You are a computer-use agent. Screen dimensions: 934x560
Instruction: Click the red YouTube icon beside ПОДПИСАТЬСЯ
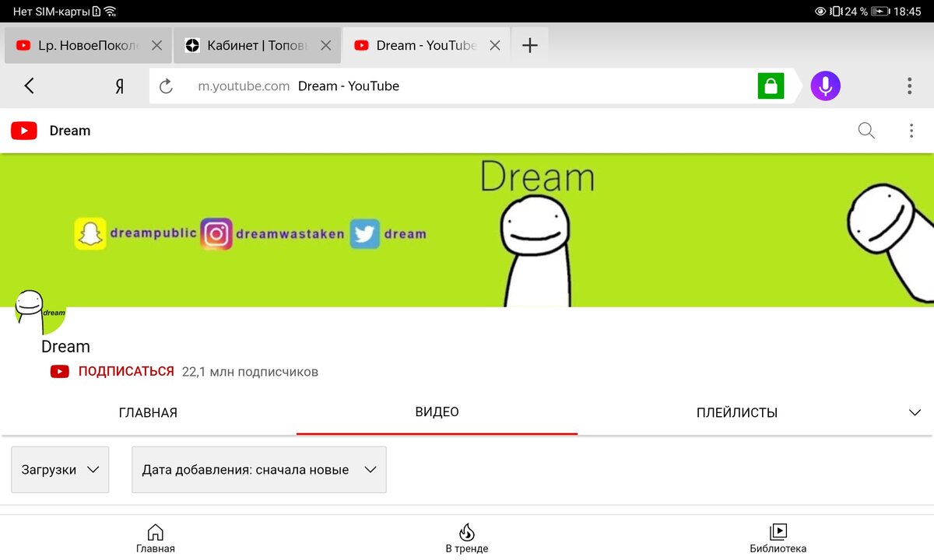point(60,372)
